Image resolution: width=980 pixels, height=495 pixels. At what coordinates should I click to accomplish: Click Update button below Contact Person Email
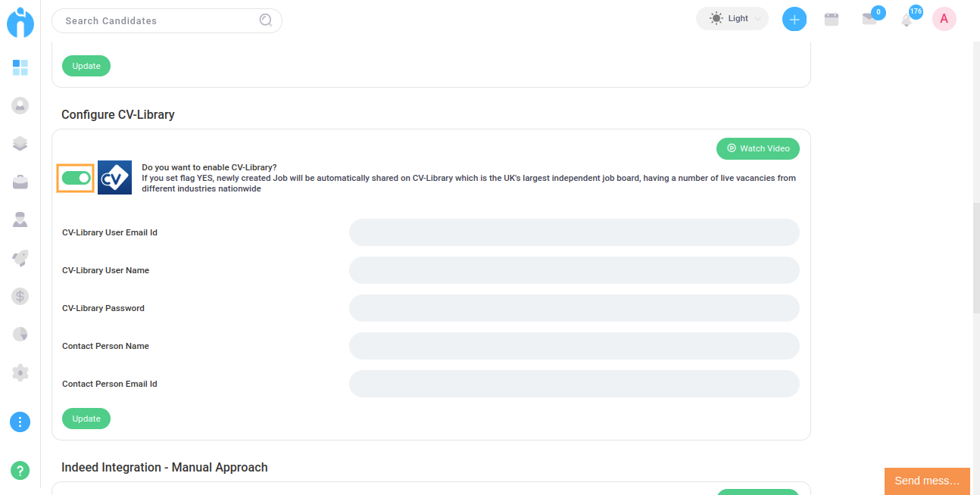[86, 419]
